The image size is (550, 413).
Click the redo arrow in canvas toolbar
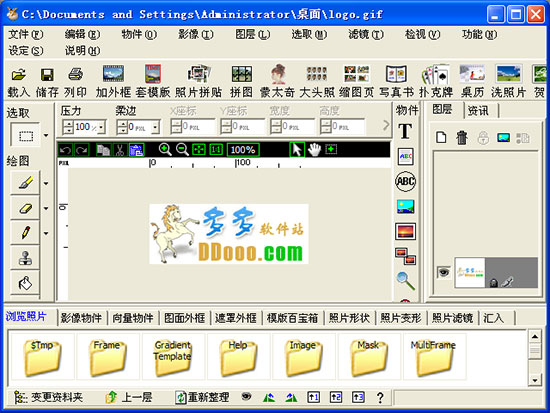81,150
